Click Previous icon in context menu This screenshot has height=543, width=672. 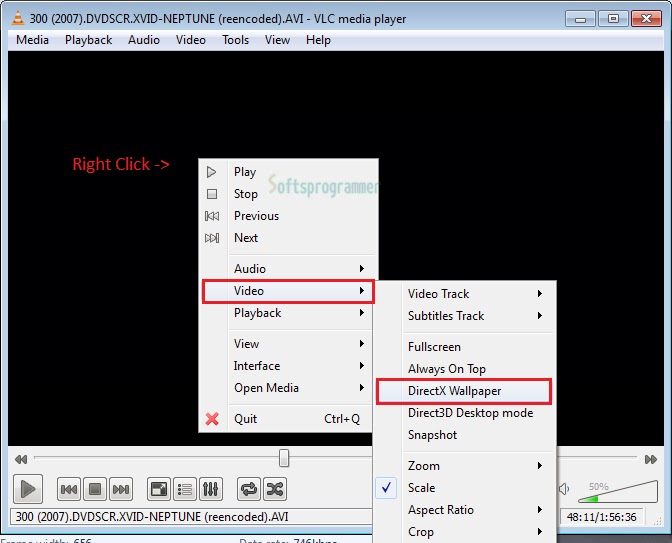pos(212,216)
